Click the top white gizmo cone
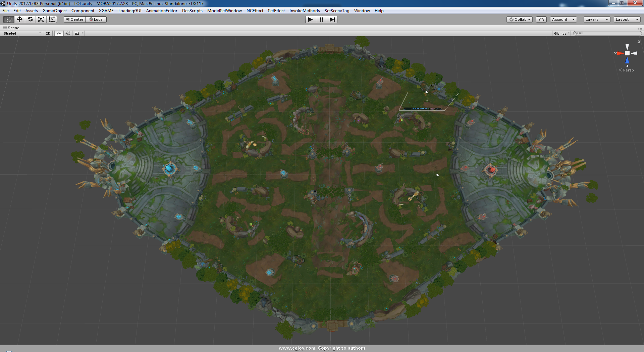The width and height of the screenshot is (644, 352). pyautogui.click(x=627, y=47)
